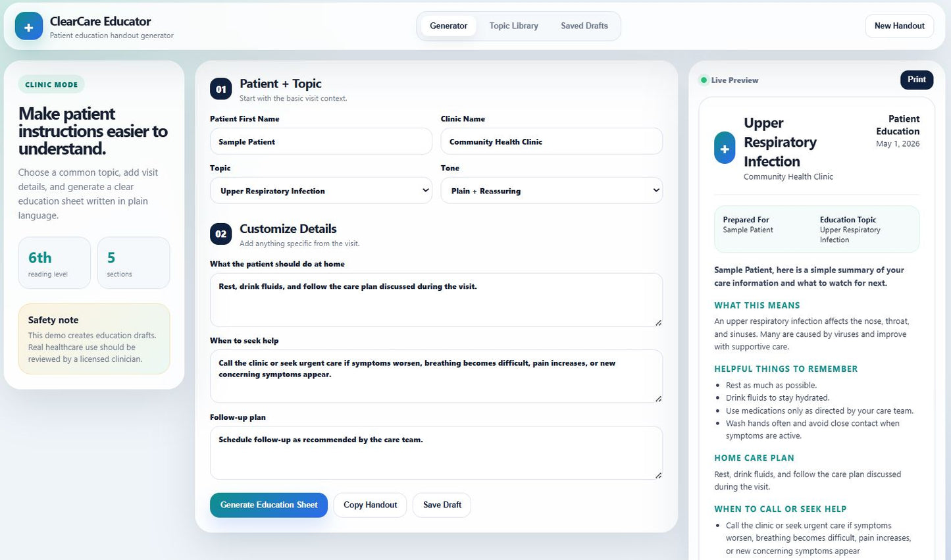Click the Prepared For label
The image size is (951, 560).
(x=746, y=220)
